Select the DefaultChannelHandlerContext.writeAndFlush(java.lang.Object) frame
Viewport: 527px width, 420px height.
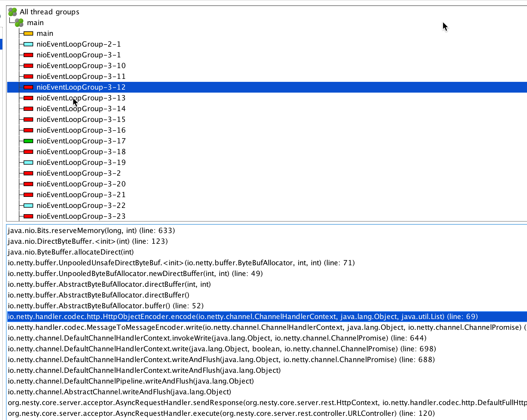[144, 370]
